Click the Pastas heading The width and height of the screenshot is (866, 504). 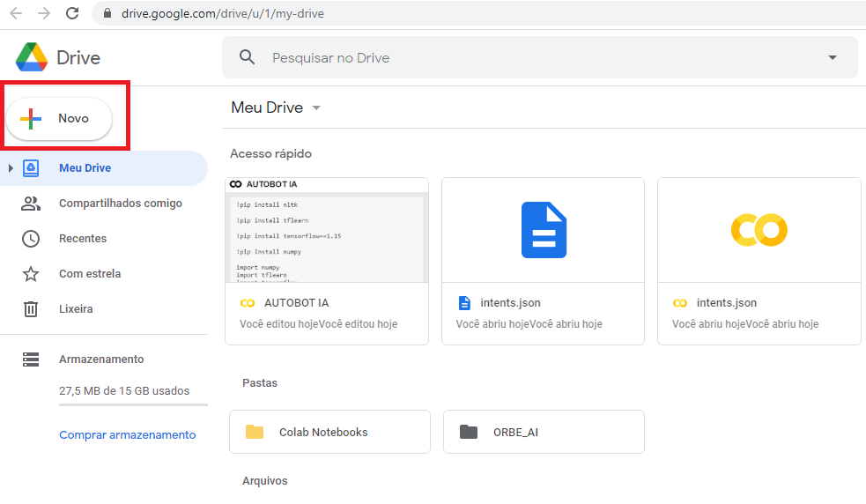click(260, 383)
